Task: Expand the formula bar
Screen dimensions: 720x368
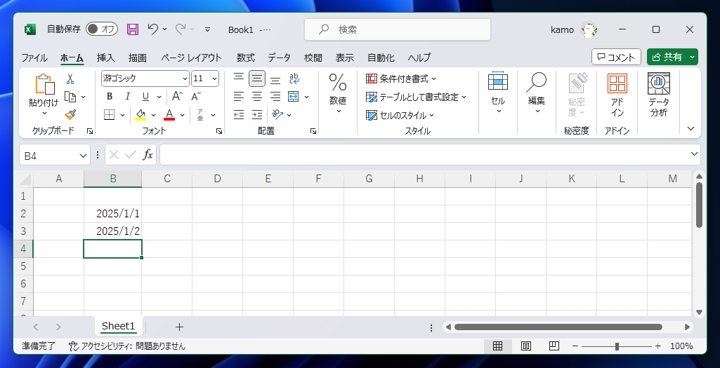Action: [x=694, y=154]
